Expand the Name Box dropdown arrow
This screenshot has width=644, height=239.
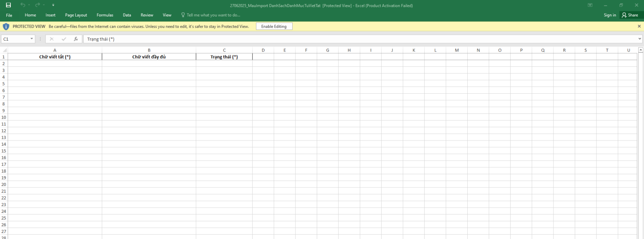(32, 39)
